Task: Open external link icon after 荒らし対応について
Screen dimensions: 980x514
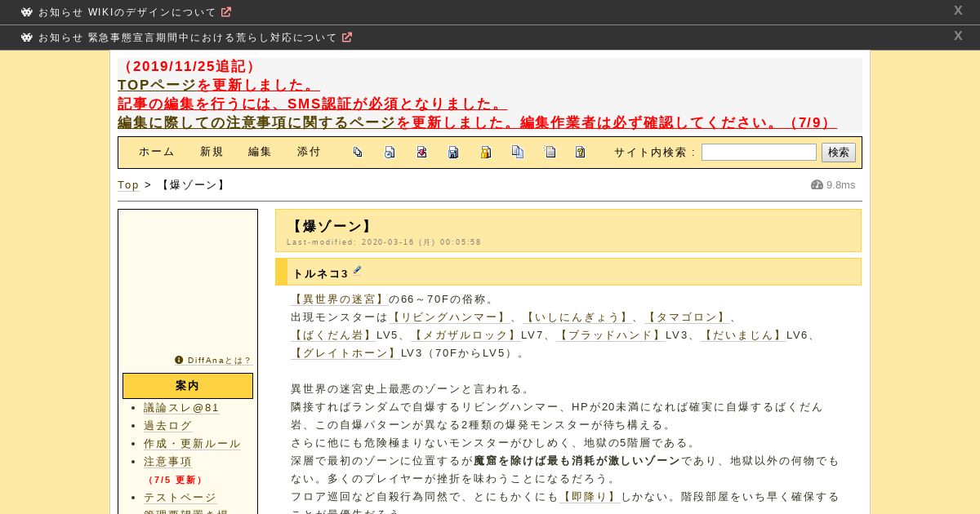Action: click(x=347, y=38)
